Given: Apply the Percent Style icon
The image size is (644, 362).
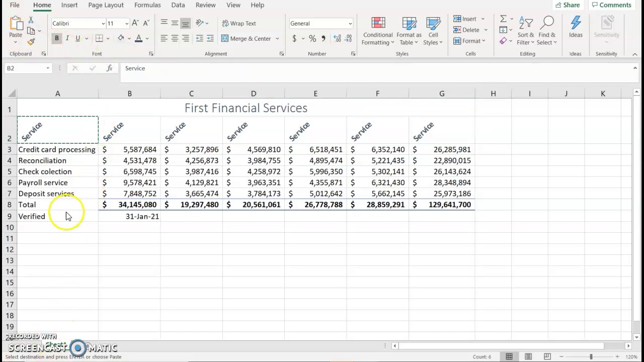Looking at the screenshot, I should click(x=312, y=38).
